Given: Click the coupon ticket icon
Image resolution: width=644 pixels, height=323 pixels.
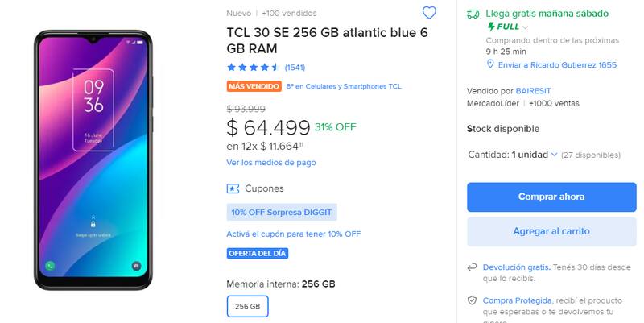Looking at the screenshot, I should point(233,188).
